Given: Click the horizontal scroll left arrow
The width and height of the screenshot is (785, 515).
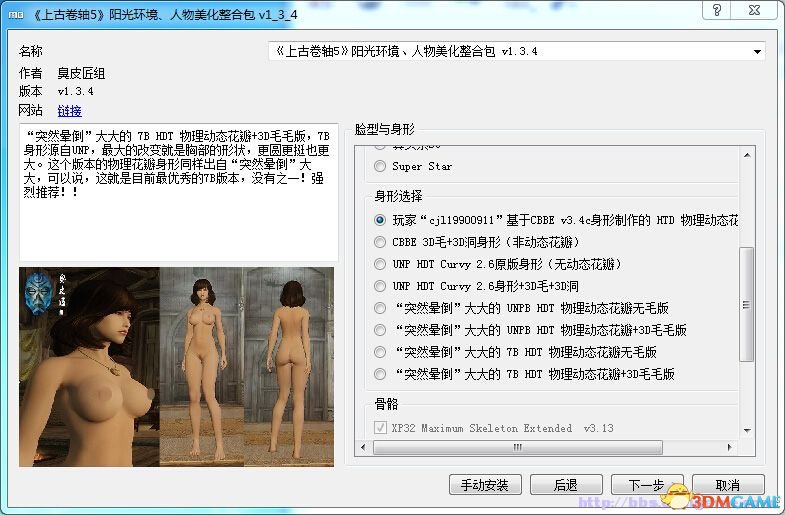Looking at the screenshot, I should point(363,447).
